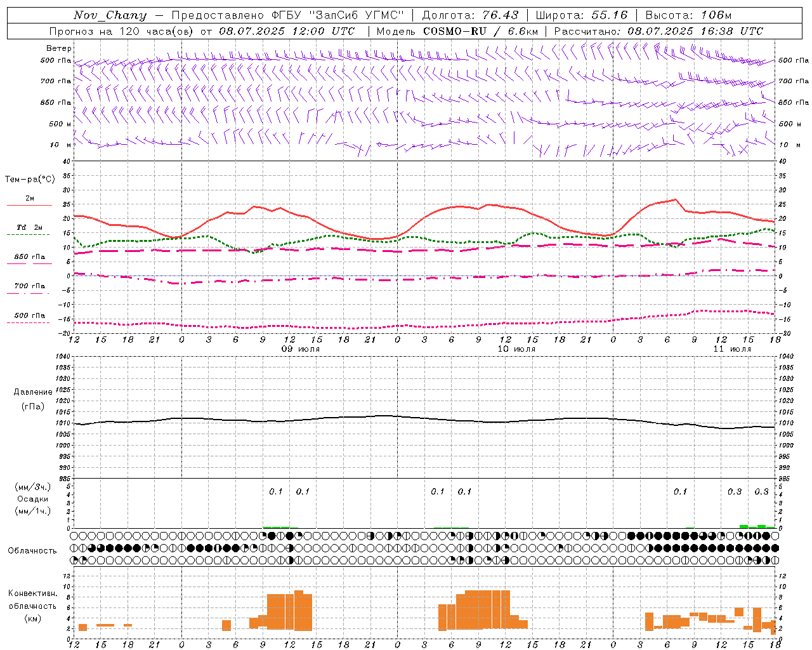812x650 pixels.
Task: Click the 11 июля date label
Action: tap(732, 349)
